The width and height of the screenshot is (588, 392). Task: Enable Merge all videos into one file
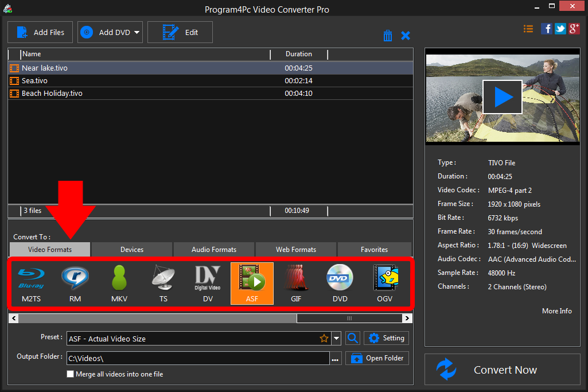click(x=70, y=374)
